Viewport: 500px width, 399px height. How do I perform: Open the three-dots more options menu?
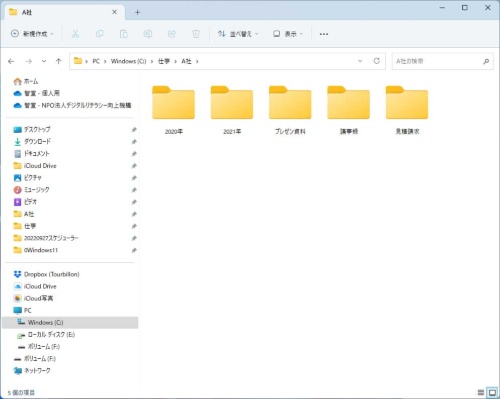[x=324, y=34]
